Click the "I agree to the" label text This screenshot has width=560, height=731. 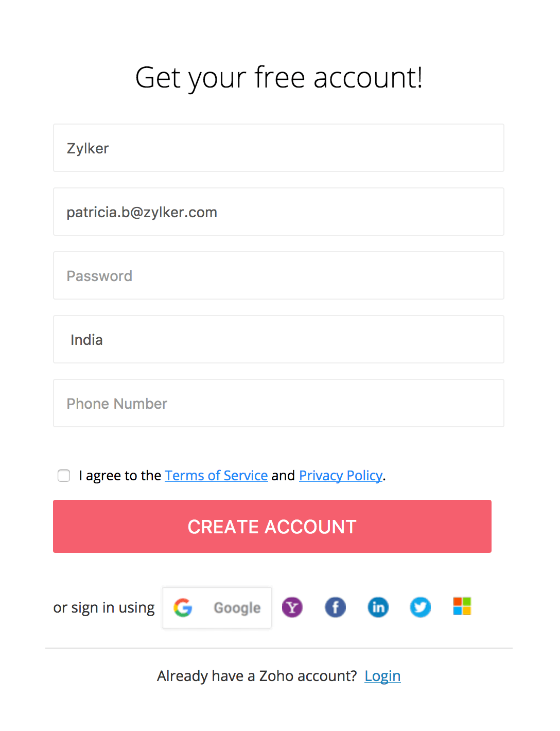click(120, 476)
